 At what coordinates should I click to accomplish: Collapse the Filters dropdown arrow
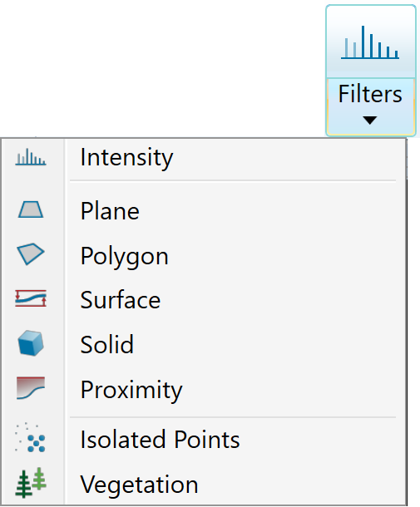click(x=370, y=121)
